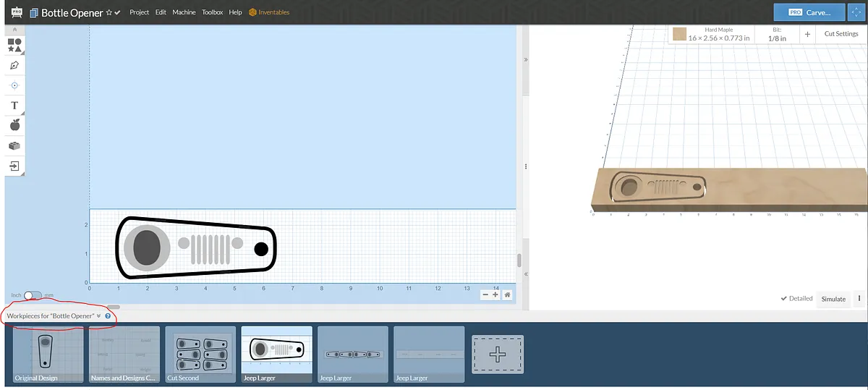Collapse the left tool sidebar
Image resolution: width=868 pixels, height=390 pixels.
(x=14, y=30)
